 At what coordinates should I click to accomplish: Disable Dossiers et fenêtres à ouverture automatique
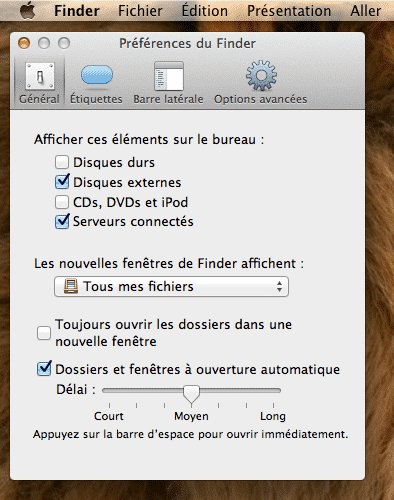coord(44,369)
